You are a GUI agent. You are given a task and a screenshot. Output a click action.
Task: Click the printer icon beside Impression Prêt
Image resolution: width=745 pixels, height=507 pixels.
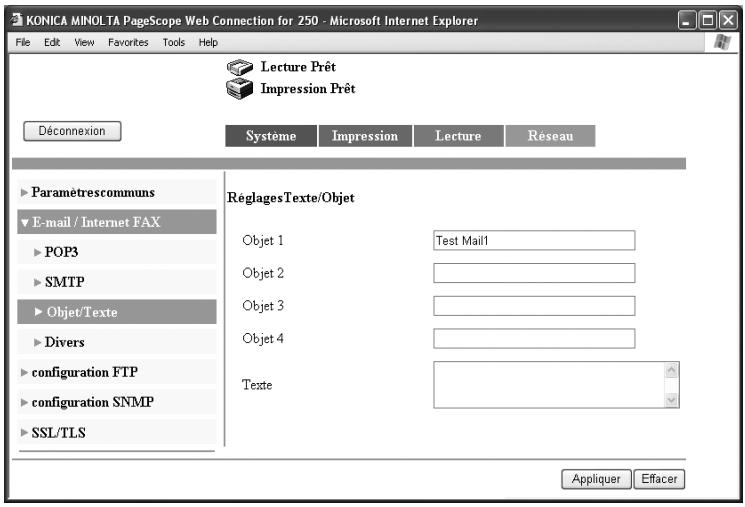pos(239,88)
